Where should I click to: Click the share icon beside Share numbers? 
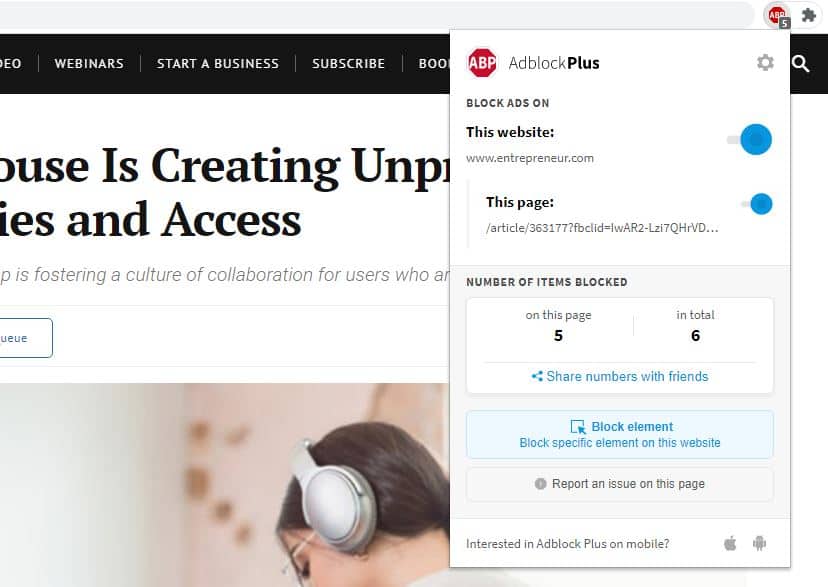click(x=537, y=376)
